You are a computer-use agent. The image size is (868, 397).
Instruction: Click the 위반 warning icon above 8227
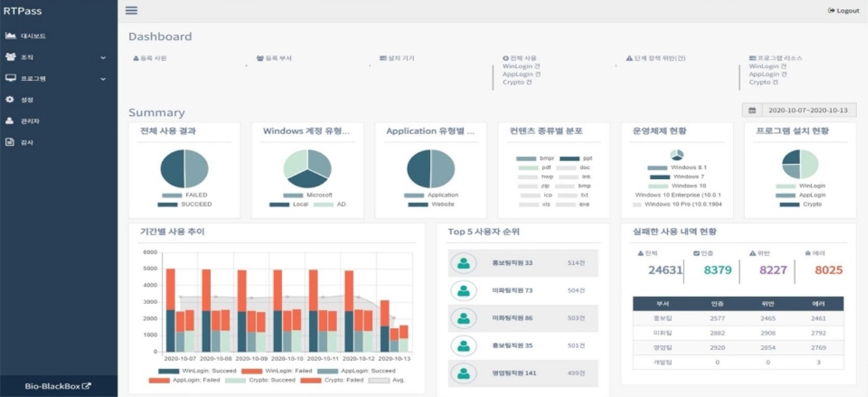(752, 253)
